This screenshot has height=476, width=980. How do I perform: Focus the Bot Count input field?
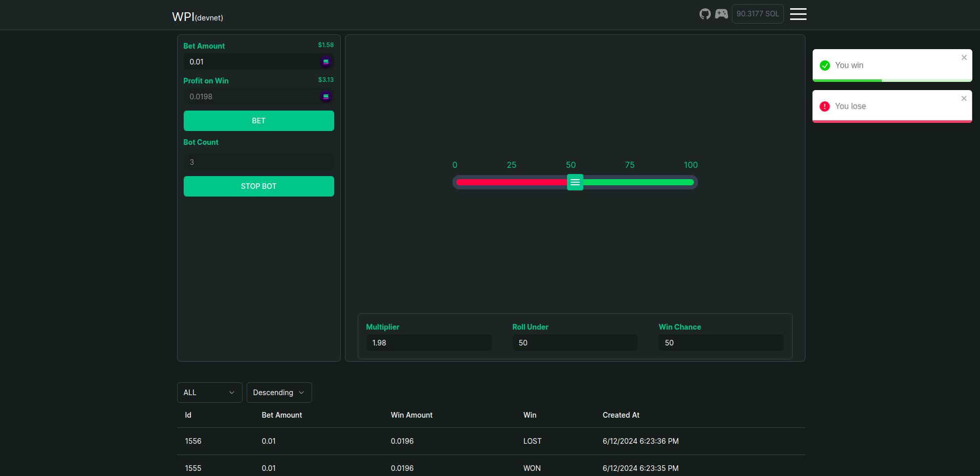click(x=259, y=162)
